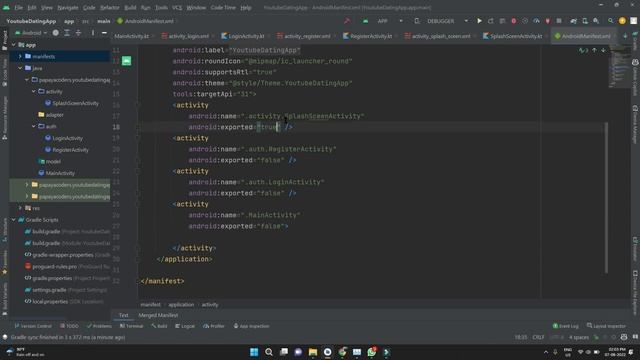Screen dimensions: 640x360
Task: Open WhatsApp from taskbar
Action: point(371,352)
